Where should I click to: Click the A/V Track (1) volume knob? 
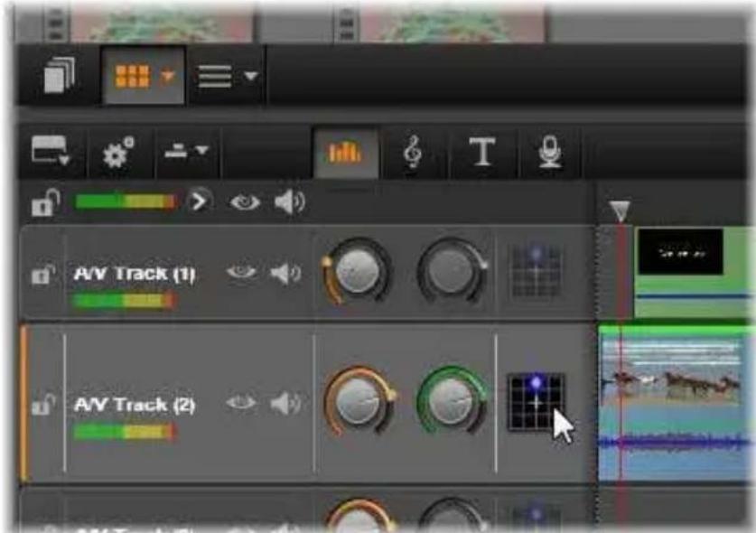[x=357, y=271]
